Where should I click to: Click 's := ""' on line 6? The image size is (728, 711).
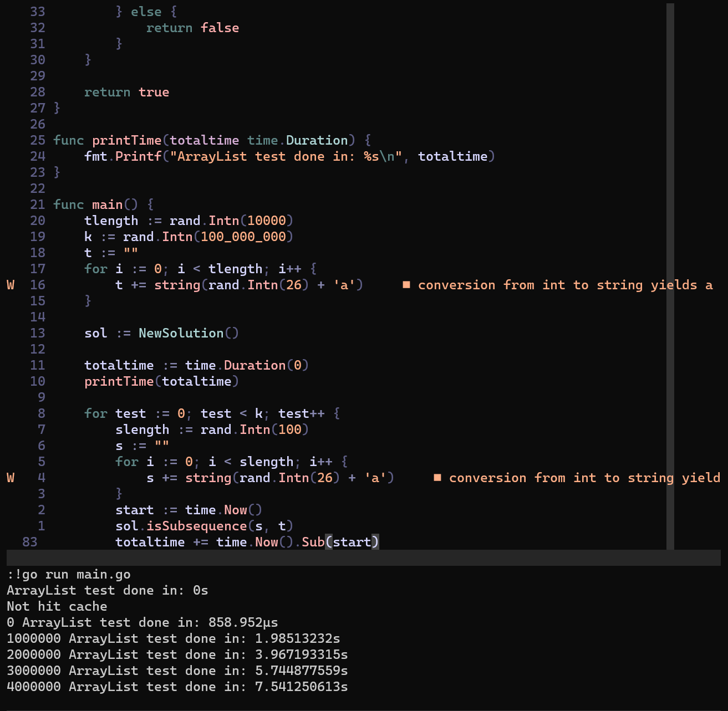click(142, 446)
